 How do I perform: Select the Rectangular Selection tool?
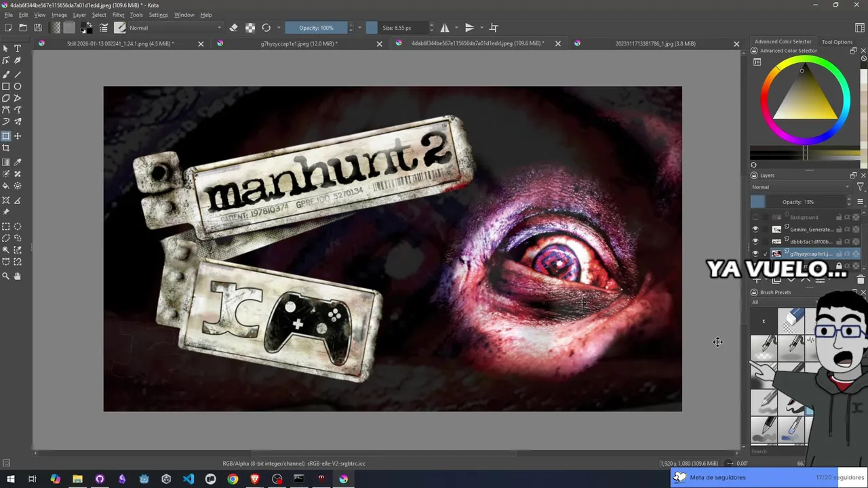pyautogui.click(x=6, y=227)
